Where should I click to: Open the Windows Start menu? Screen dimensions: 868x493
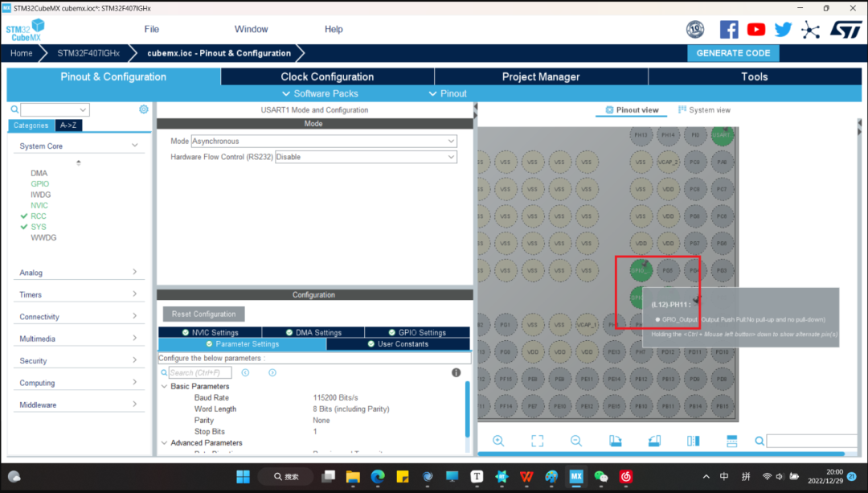pos(243,476)
